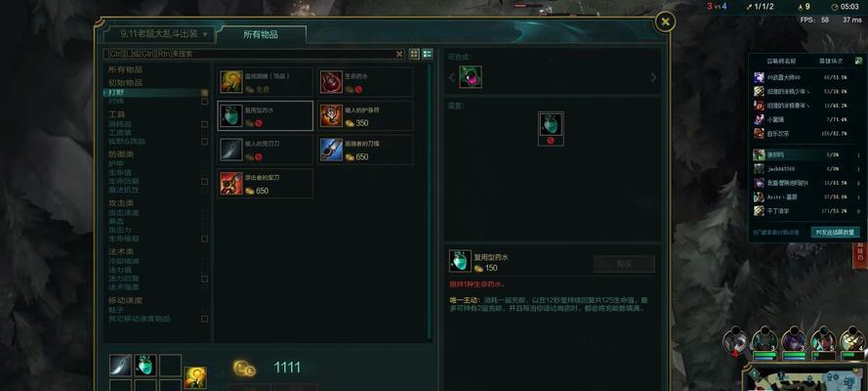The height and width of the screenshot is (391, 868).
Task: Select the yellow Warding Totem trinket item
Action: (231, 82)
